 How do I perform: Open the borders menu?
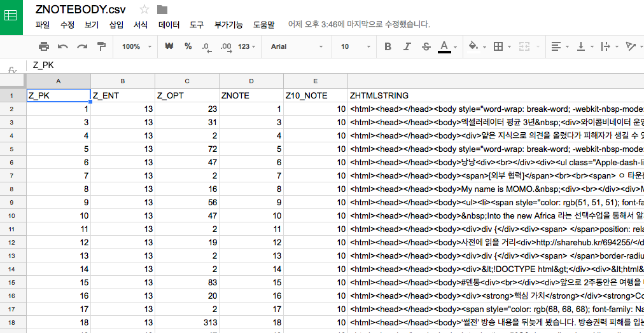pyautogui.click(x=501, y=47)
